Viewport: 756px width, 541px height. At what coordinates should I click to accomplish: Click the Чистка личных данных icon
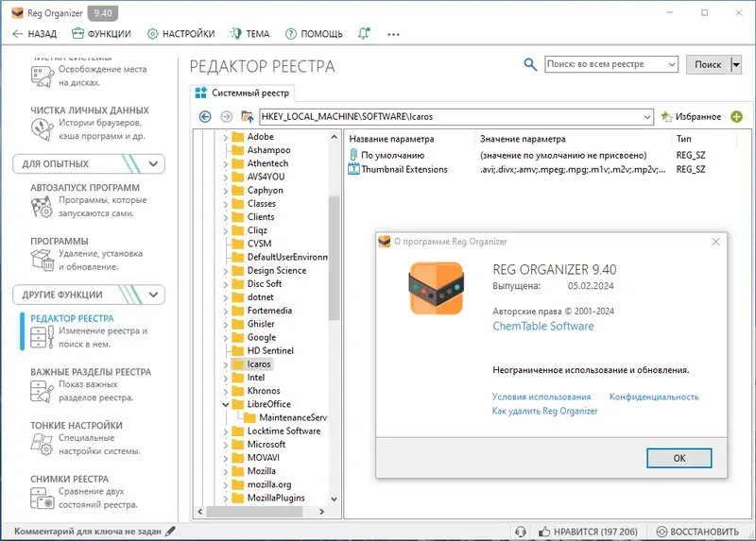pyautogui.click(x=42, y=129)
